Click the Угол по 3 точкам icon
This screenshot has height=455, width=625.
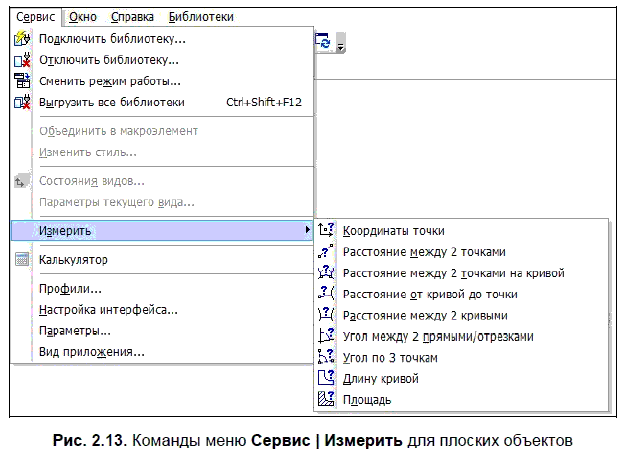pos(325,357)
